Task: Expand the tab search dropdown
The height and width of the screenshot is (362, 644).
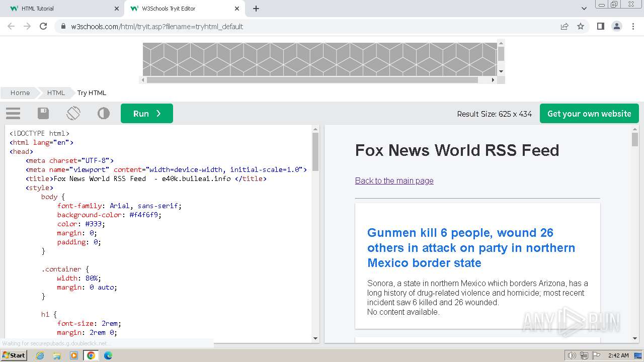Action: point(584,9)
